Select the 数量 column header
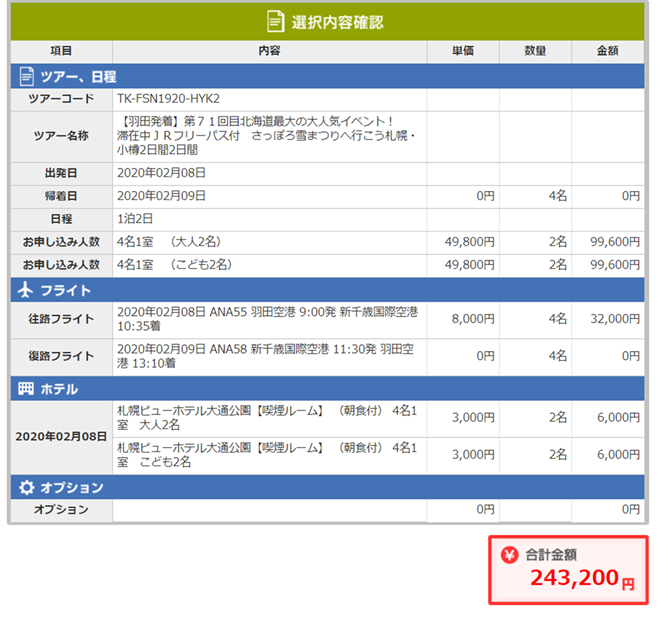Image resolution: width=669 pixels, height=620 pixels. 535,50
